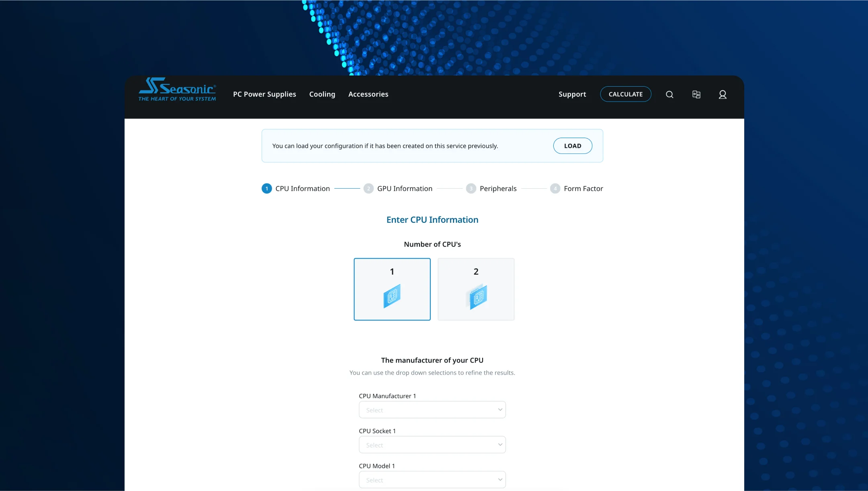
Task: Open the CPU Socket 1 dropdown
Action: [x=432, y=445]
